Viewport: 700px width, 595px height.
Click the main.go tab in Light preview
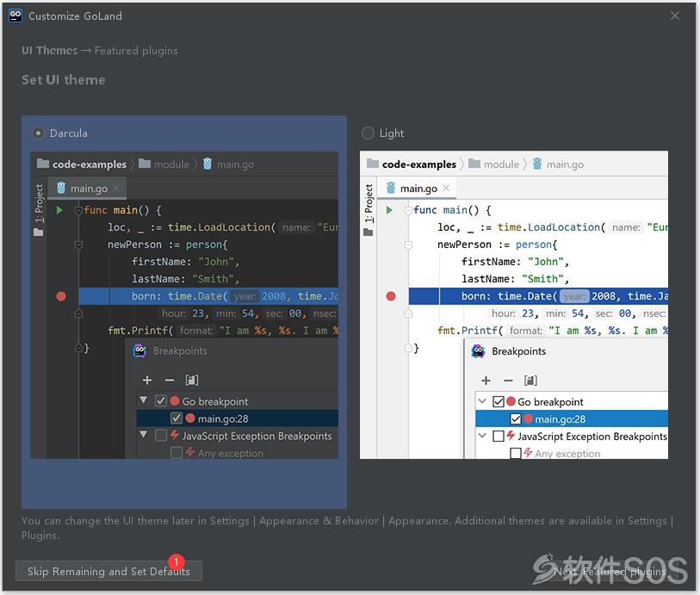(418, 189)
